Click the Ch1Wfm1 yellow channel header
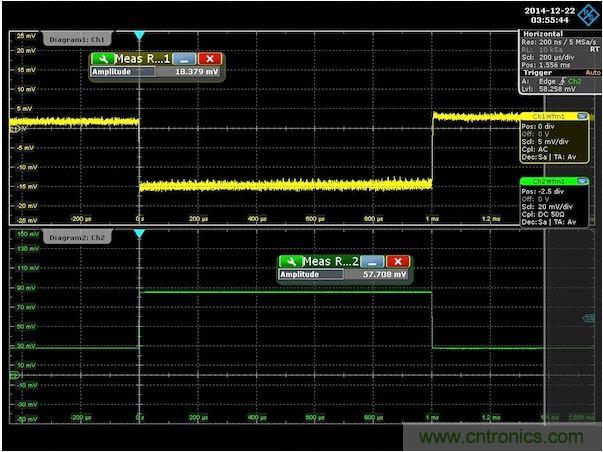 click(x=548, y=115)
